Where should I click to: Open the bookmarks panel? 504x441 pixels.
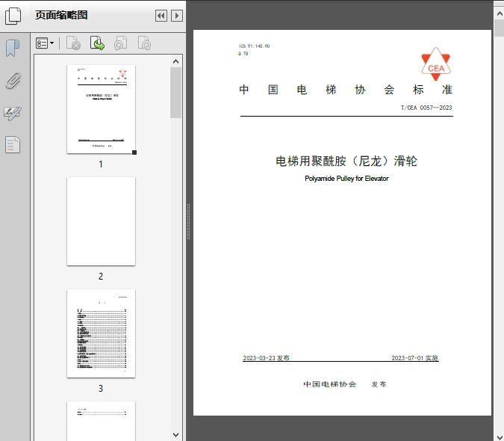point(13,49)
